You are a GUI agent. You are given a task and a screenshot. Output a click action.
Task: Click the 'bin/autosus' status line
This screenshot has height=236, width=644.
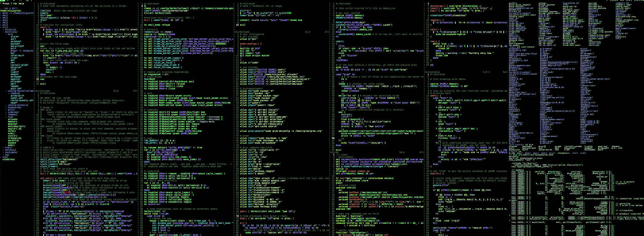point(466,72)
